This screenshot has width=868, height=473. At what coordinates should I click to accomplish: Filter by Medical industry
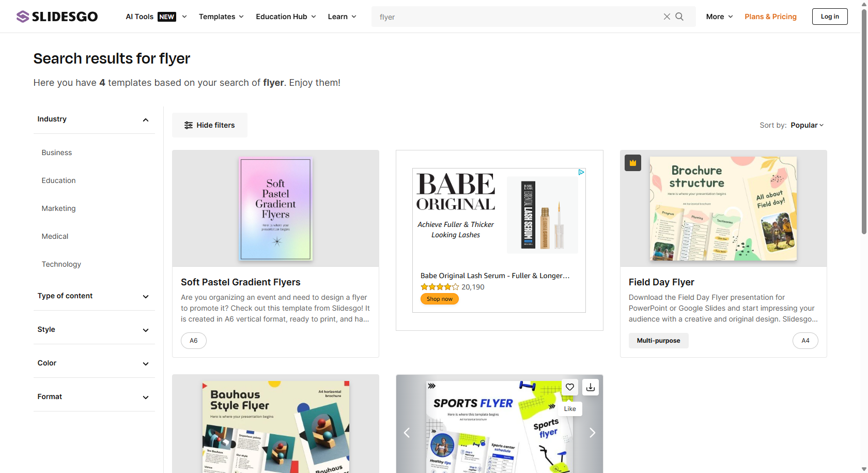(x=55, y=236)
